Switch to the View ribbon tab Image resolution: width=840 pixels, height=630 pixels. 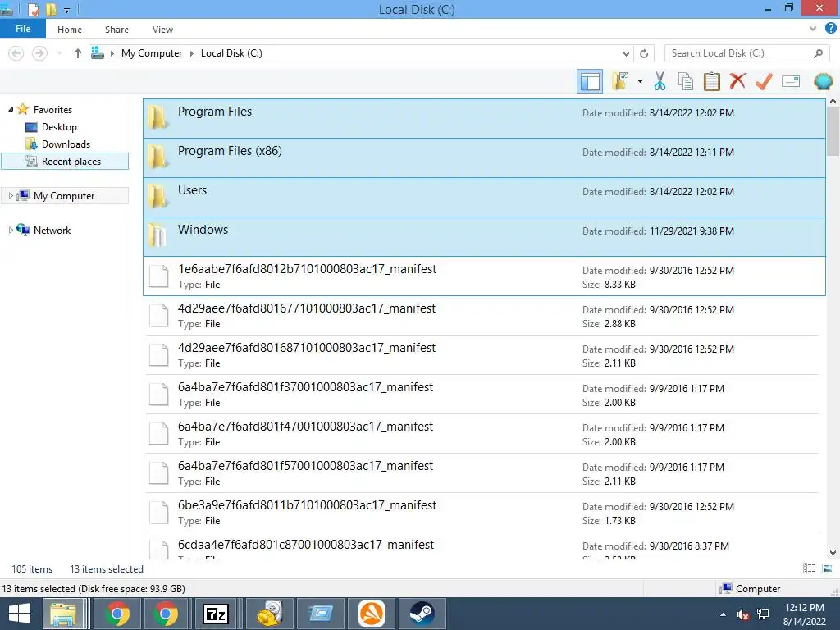click(x=162, y=30)
